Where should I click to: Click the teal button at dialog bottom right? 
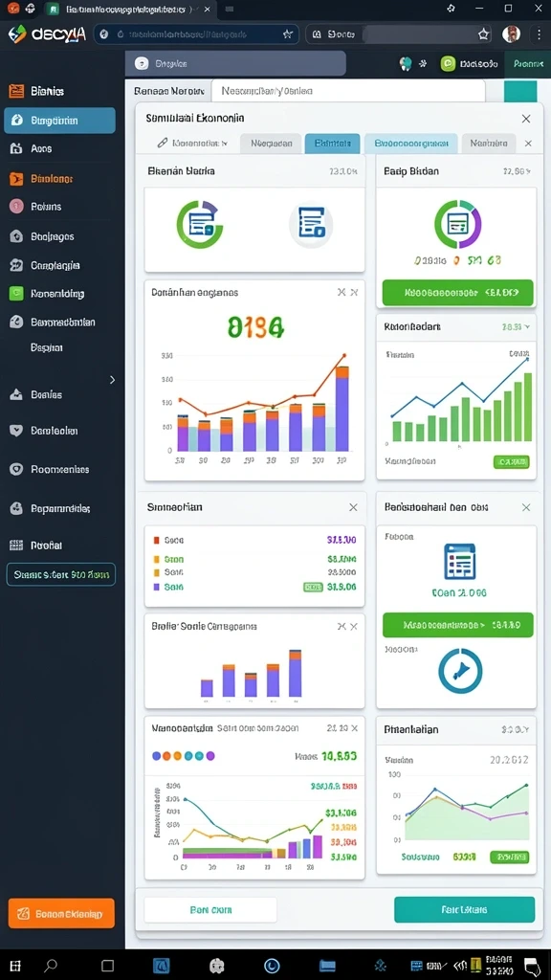(464, 909)
